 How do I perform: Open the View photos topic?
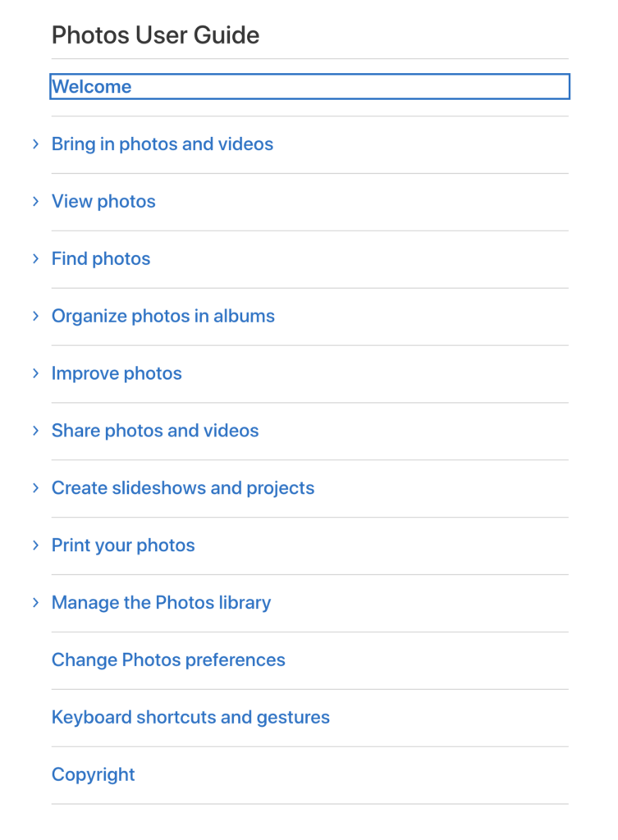tap(103, 202)
